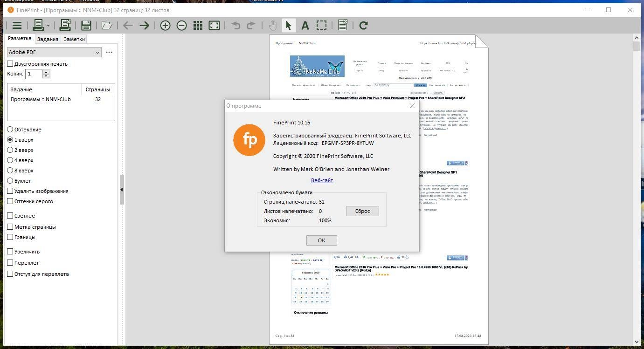644x349 pixels.
Task: Toggle the Границы checkbox
Action: (10, 237)
